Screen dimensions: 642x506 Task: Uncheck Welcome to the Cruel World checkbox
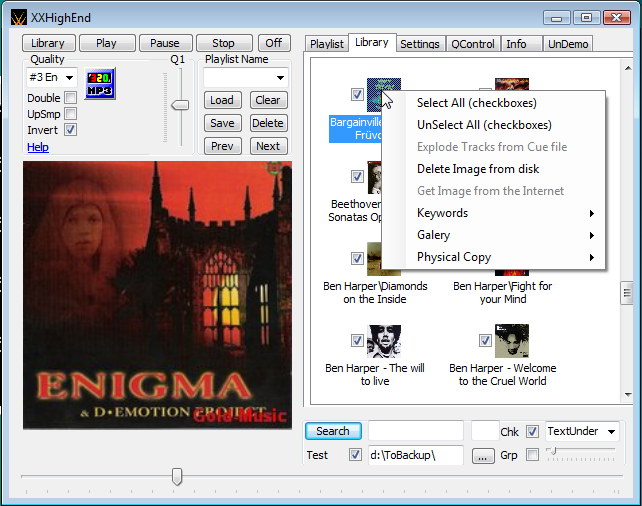[x=485, y=340]
